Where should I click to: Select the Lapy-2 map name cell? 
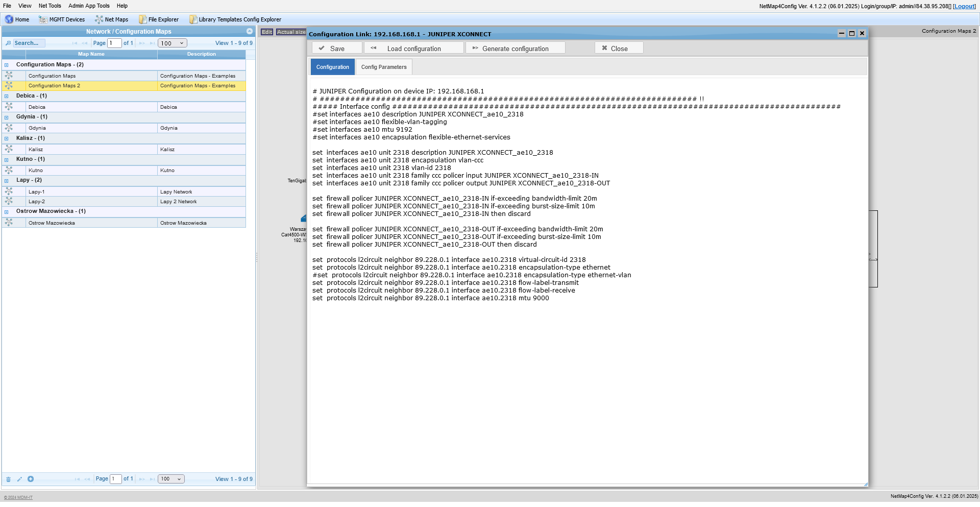(x=91, y=201)
